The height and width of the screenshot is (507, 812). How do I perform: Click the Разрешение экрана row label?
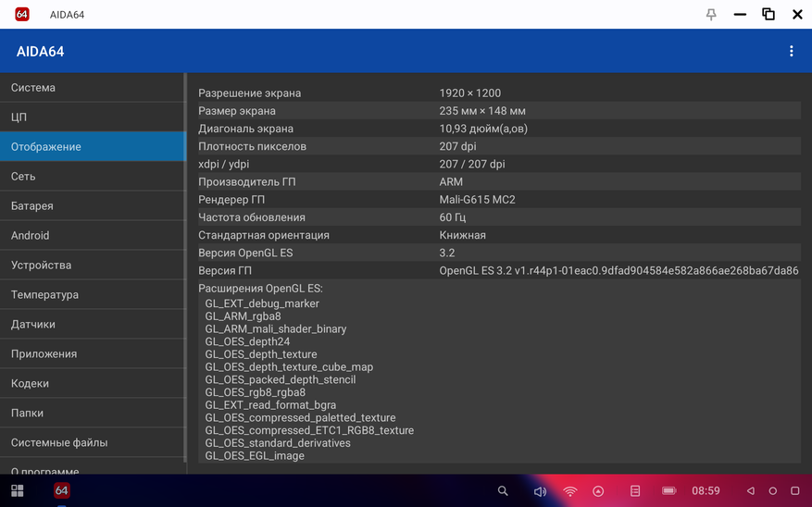click(250, 93)
